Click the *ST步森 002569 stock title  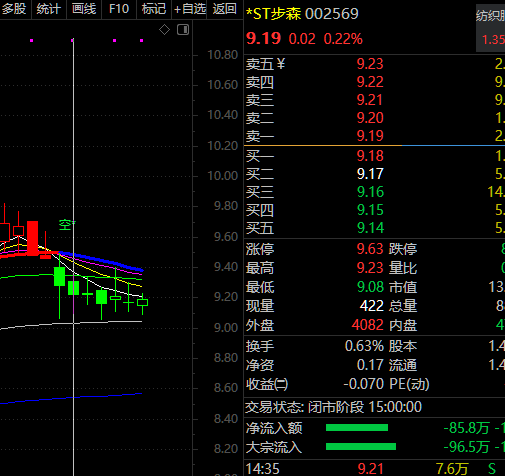(302, 14)
